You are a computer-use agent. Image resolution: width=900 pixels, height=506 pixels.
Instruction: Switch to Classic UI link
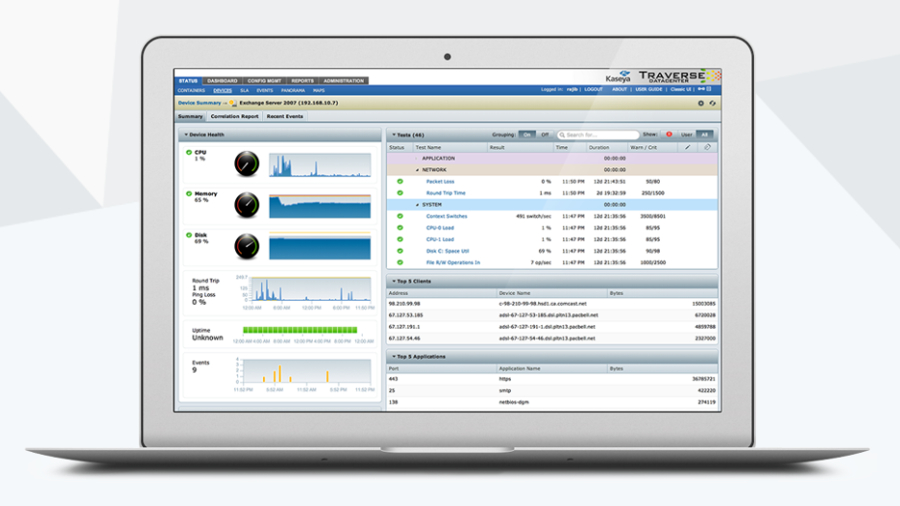(681, 89)
